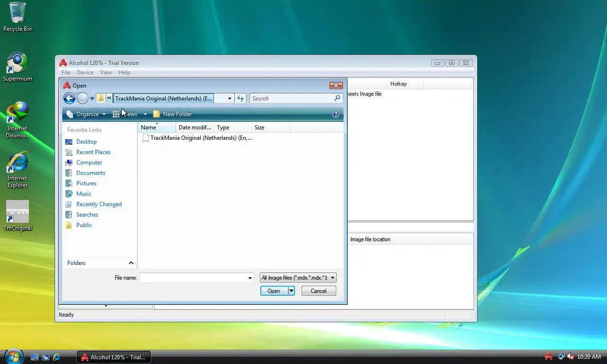Click the muted volume tray icon
The height and width of the screenshot is (364, 607).
click(x=570, y=356)
